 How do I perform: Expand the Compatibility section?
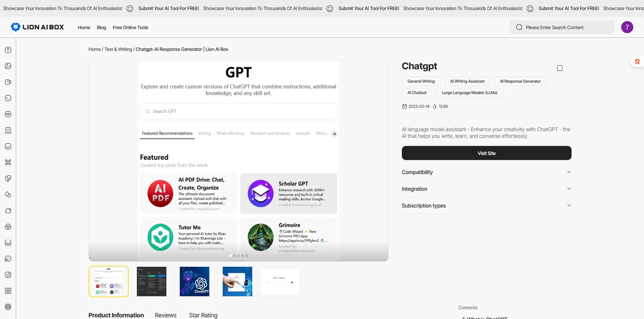486,172
